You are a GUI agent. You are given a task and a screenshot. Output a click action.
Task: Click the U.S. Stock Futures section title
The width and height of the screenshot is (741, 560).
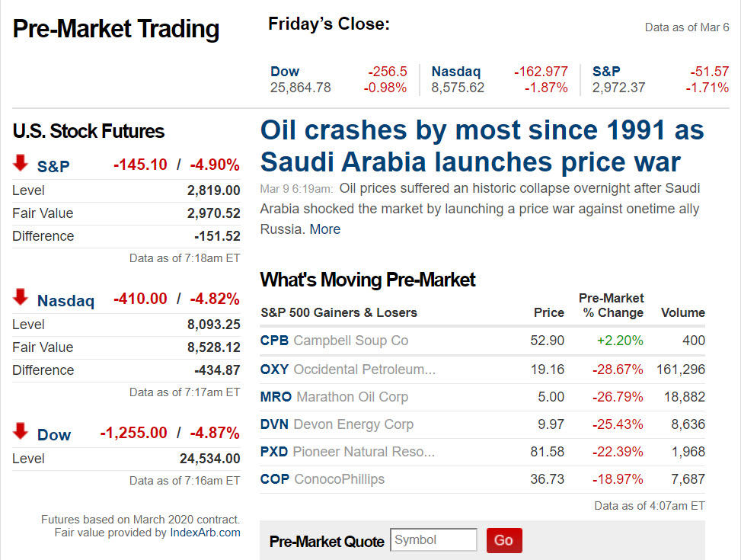(x=88, y=131)
